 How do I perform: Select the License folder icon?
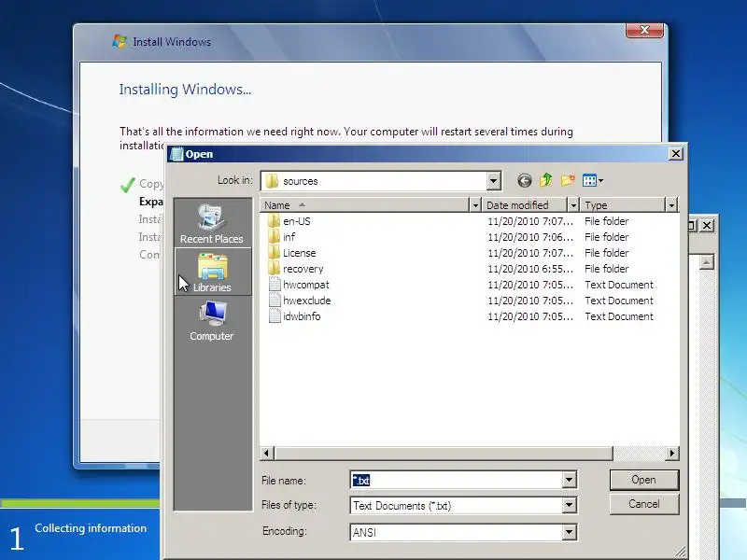point(274,253)
